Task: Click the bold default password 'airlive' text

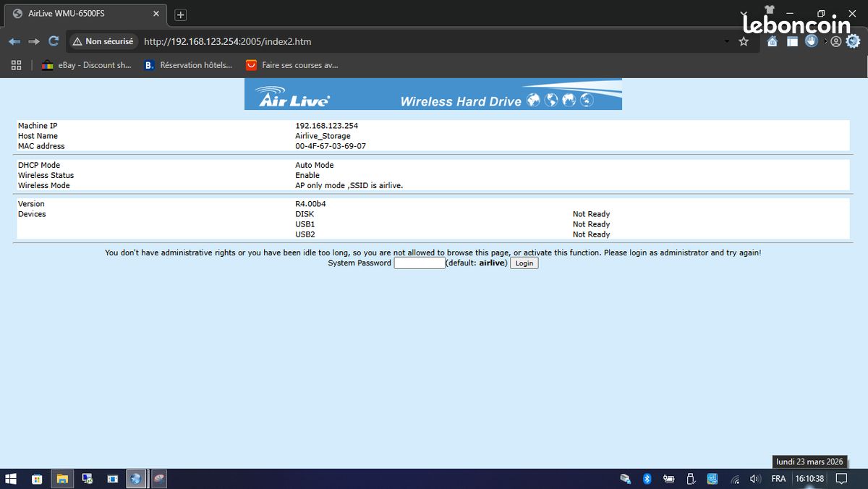Action: pos(492,263)
